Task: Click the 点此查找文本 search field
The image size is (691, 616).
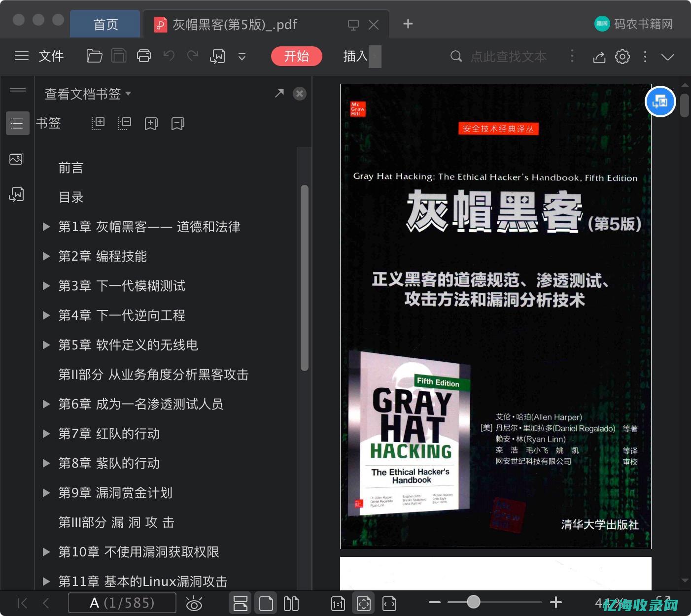Action: pos(508,57)
